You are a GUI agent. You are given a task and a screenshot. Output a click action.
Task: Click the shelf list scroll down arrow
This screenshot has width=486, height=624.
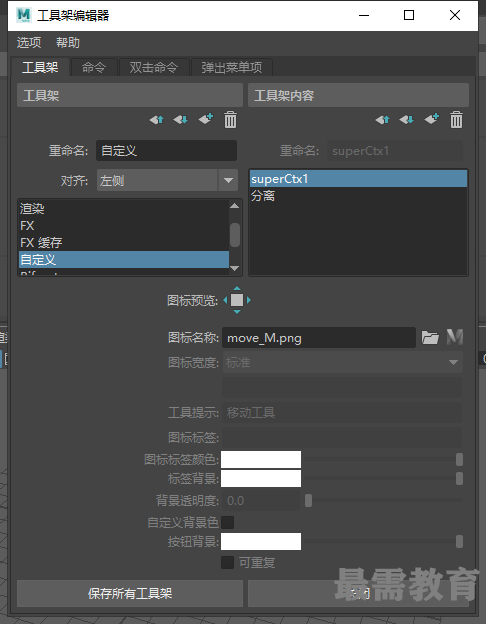235,268
